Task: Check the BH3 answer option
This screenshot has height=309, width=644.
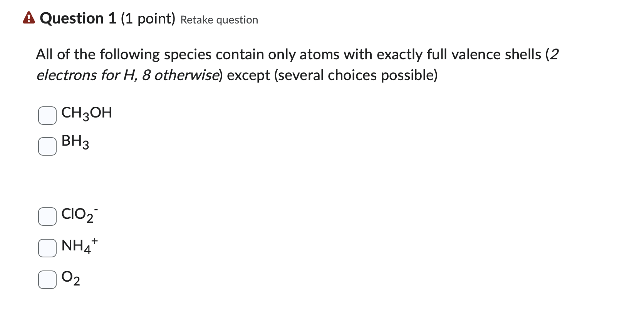Action: [x=47, y=146]
